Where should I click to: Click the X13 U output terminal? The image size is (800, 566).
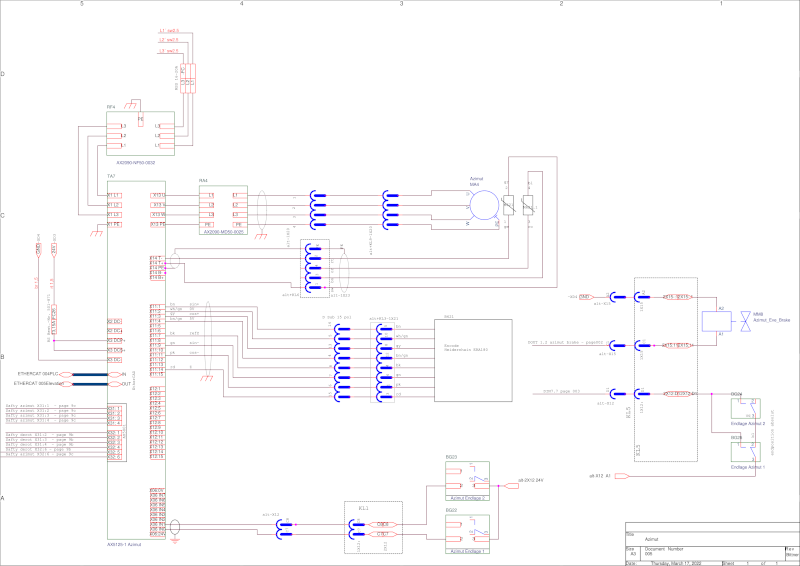tap(158, 195)
